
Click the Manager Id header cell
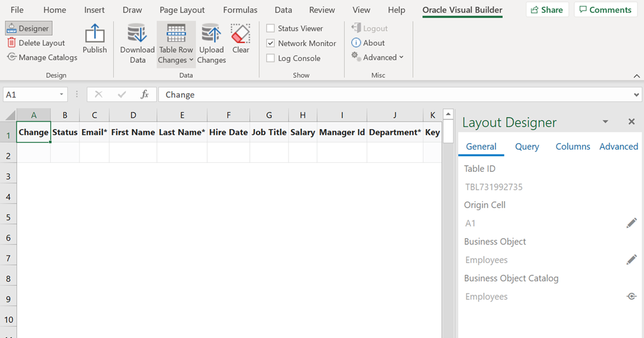point(342,132)
